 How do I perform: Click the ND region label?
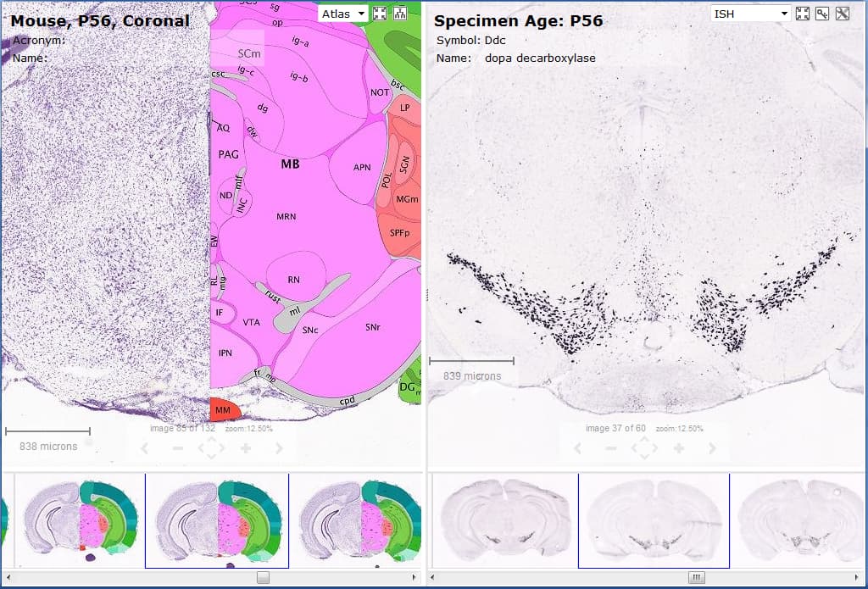point(225,196)
